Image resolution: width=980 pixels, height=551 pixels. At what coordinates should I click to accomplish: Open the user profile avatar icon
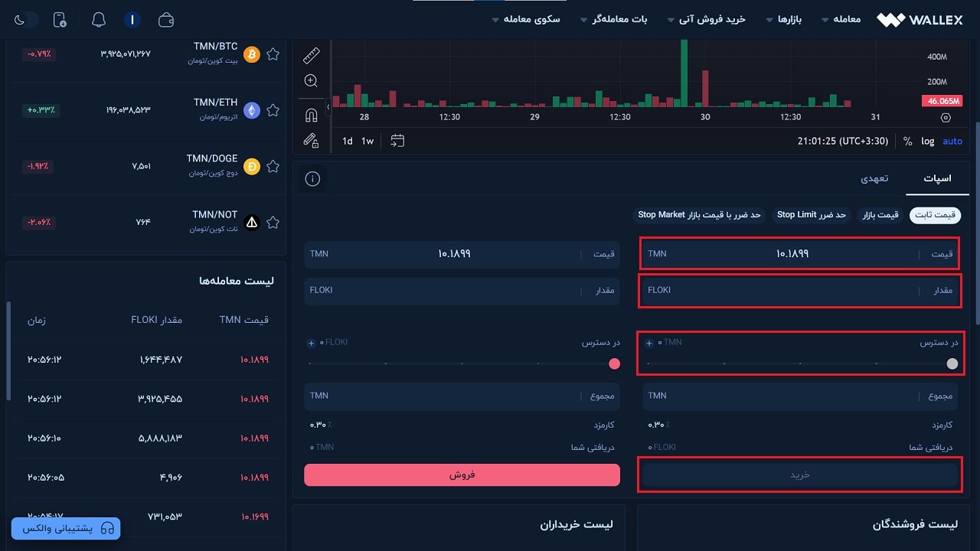coord(132,20)
